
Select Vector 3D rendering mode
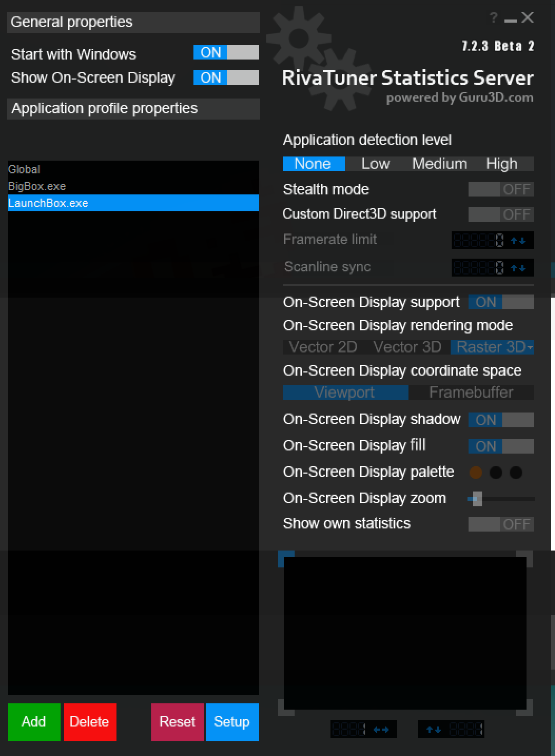coord(407,347)
